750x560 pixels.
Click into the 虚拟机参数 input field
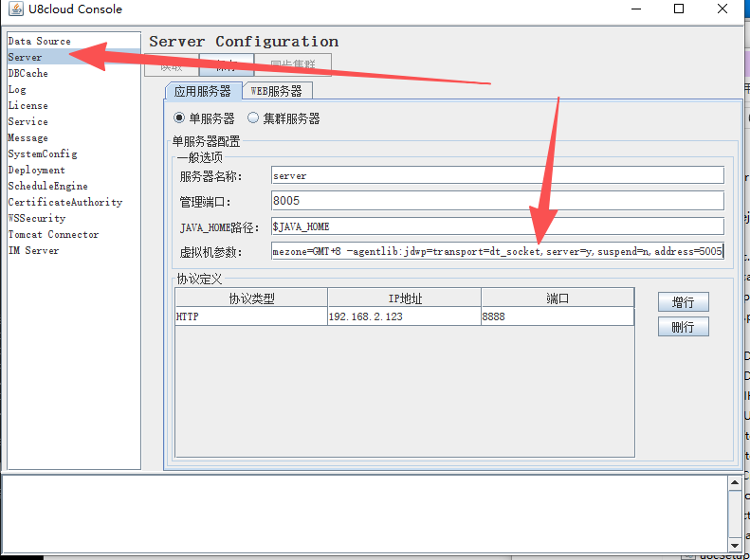tap(497, 251)
